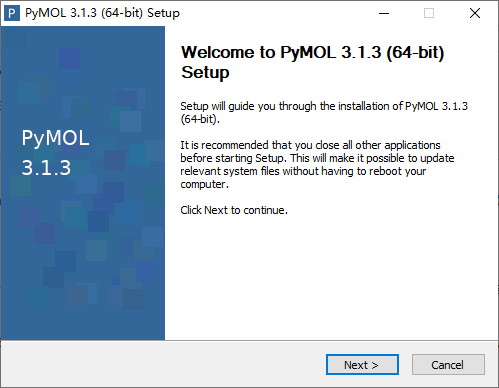Click the "PyMOL" label on blue banner
This screenshot has width=499, height=388.
(55, 138)
